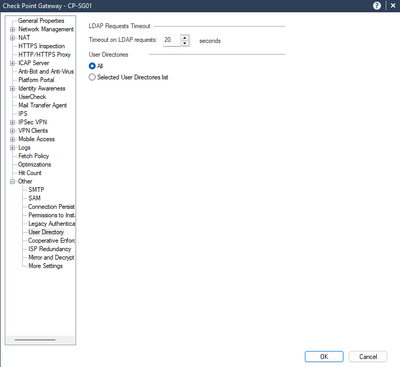Open General Properties page
The height and width of the screenshot is (367, 400).
(x=41, y=21)
